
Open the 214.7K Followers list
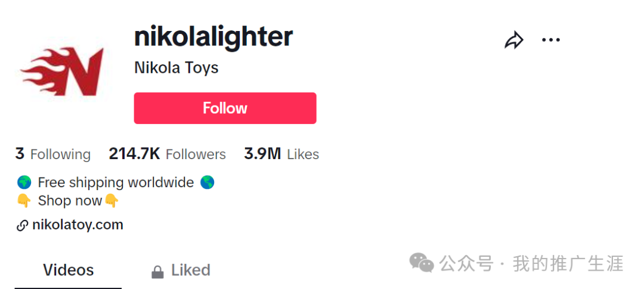coord(167,154)
